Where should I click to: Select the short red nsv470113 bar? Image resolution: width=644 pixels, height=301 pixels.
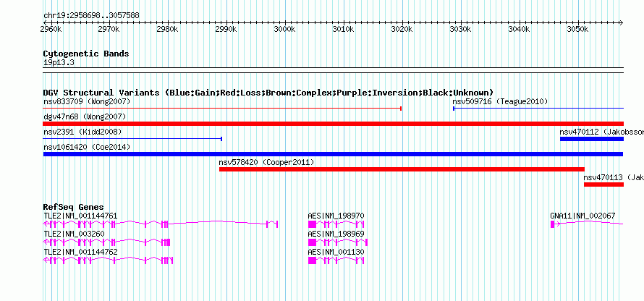tap(603, 185)
